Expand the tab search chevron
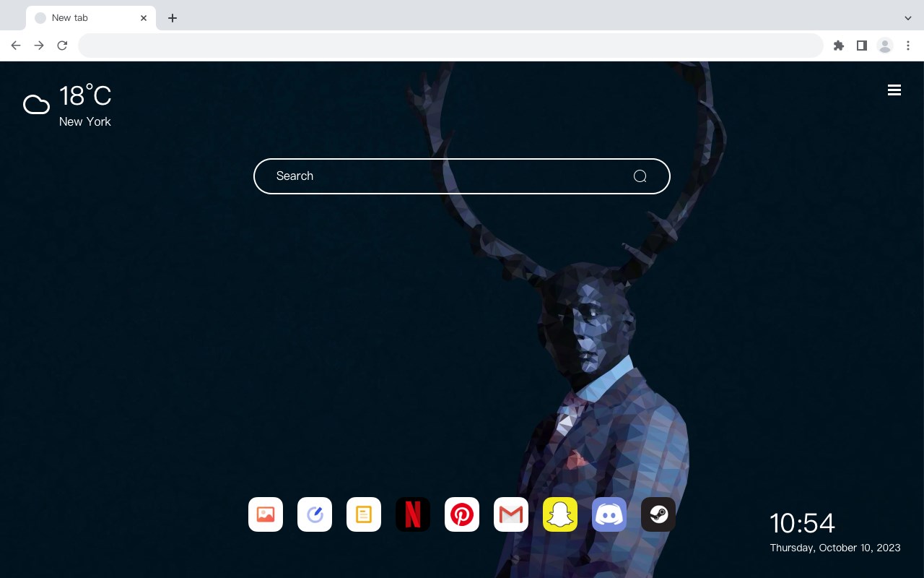The width and height of the screenshot is (924, 578). (908, 18)
